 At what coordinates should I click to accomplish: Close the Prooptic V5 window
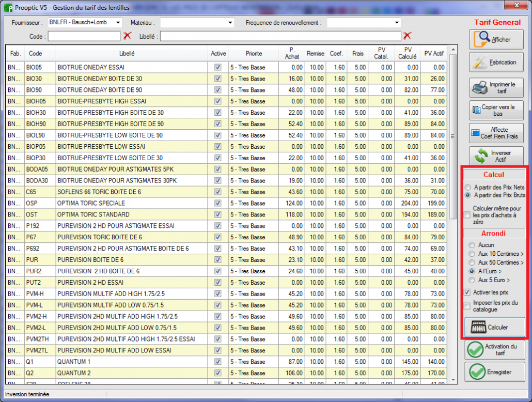point(517,5)
